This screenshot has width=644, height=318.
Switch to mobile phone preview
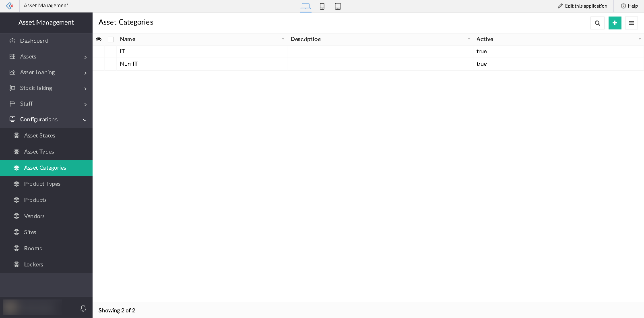click(x=322, y=6)
